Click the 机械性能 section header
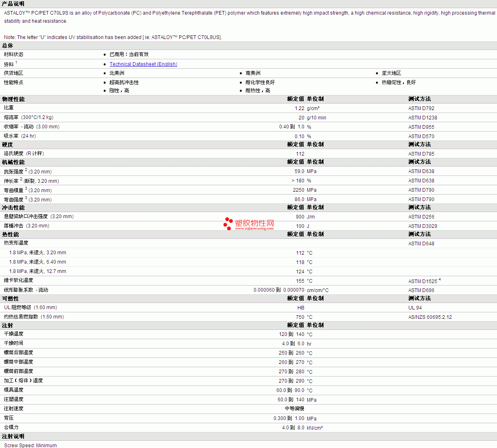Viewport: 497px width, 448px height. [13, 162]
